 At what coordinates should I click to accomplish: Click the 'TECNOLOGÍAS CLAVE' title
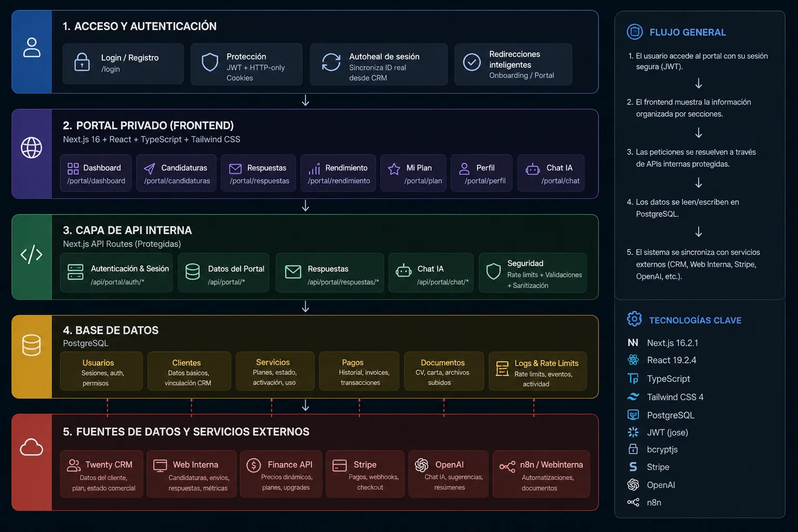point(695,321)
